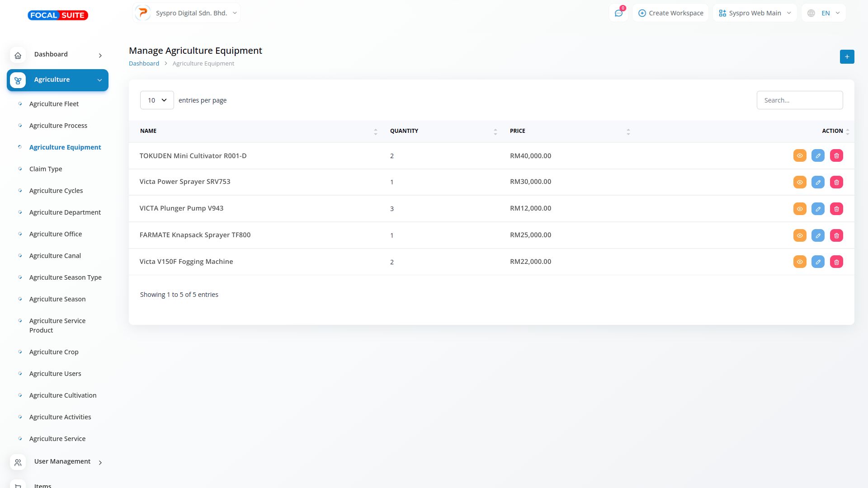Open Syspro Digital Sdn. Bhd. company dropdown
The height and width of the screenshot is (488, 868).
[187, 13]
